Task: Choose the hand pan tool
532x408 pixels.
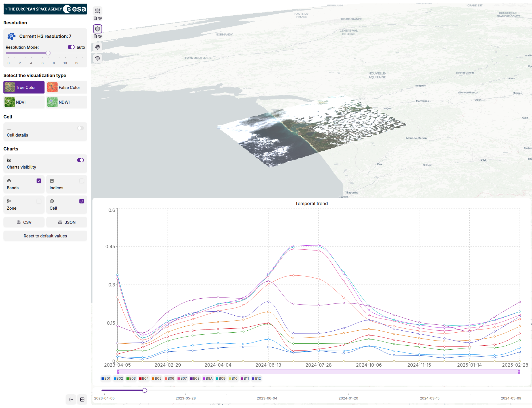Action: click(98, 47)
